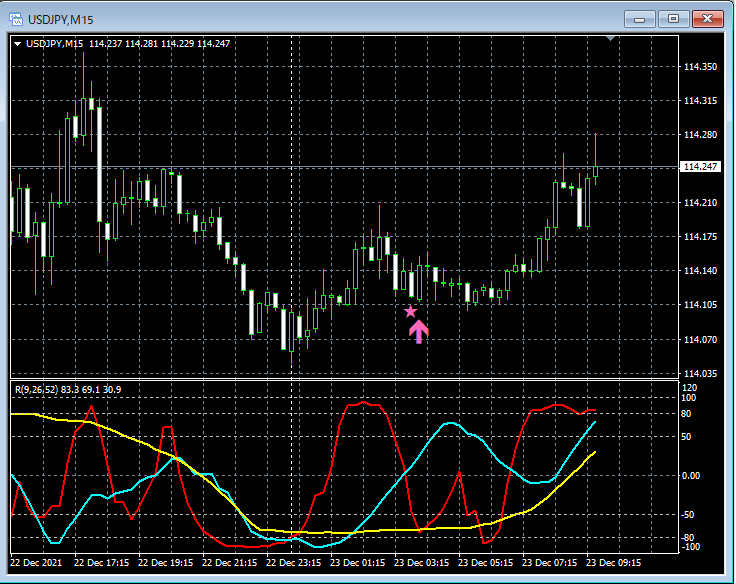Click the 114.210 price scale label
The width and height of the screenshot is (736, 584).
click(x=700, y=203)
